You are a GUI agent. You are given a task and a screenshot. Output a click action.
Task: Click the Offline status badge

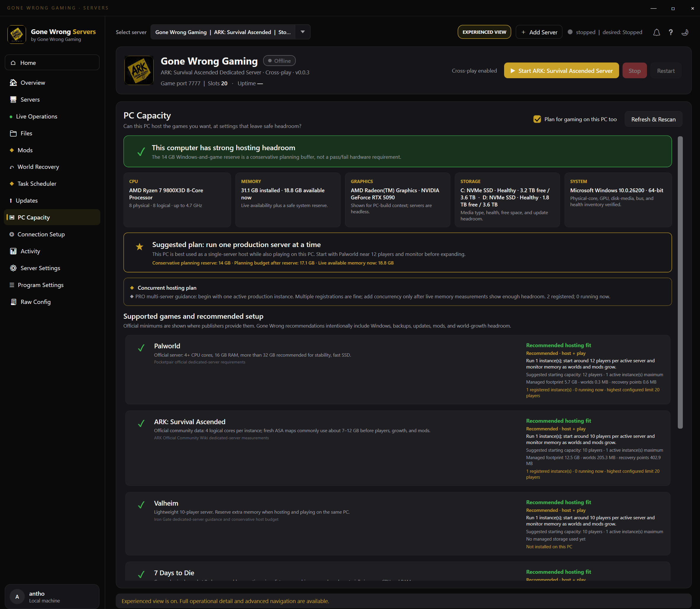click(x=279, y=61)
